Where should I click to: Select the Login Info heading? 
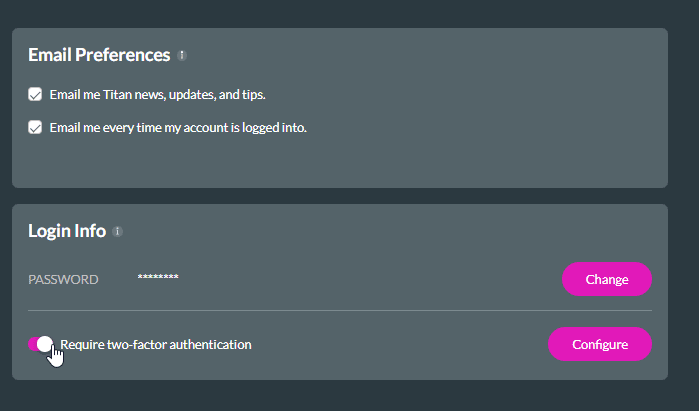click(67, 231)
